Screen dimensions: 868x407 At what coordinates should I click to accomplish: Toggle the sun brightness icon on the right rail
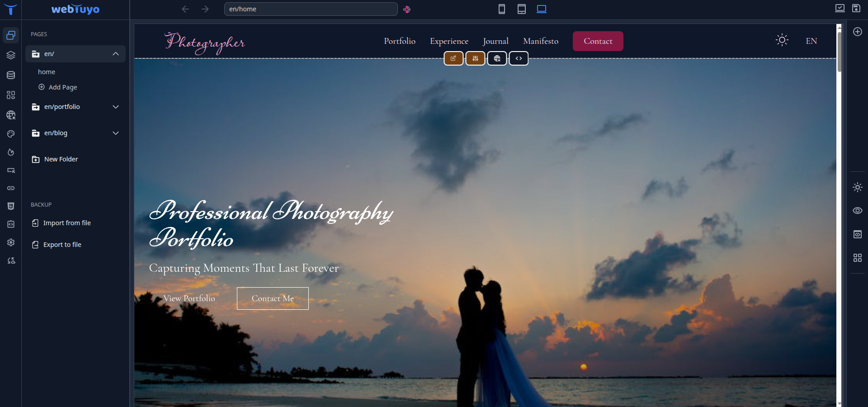coord(858,187)
